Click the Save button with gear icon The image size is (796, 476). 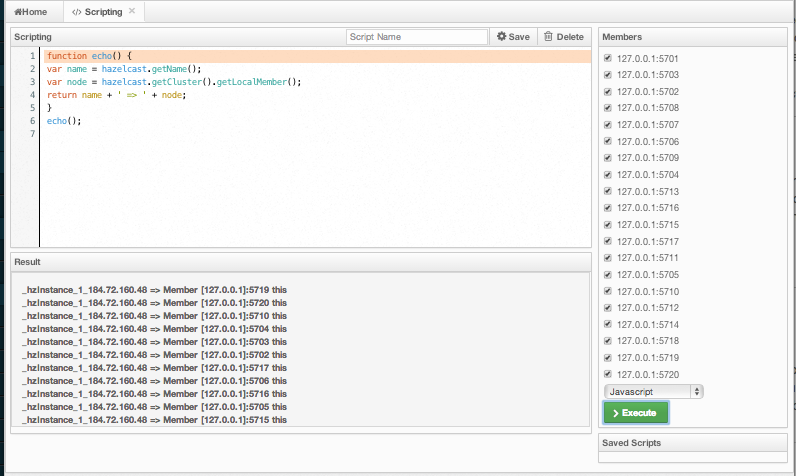coord(513,37)
